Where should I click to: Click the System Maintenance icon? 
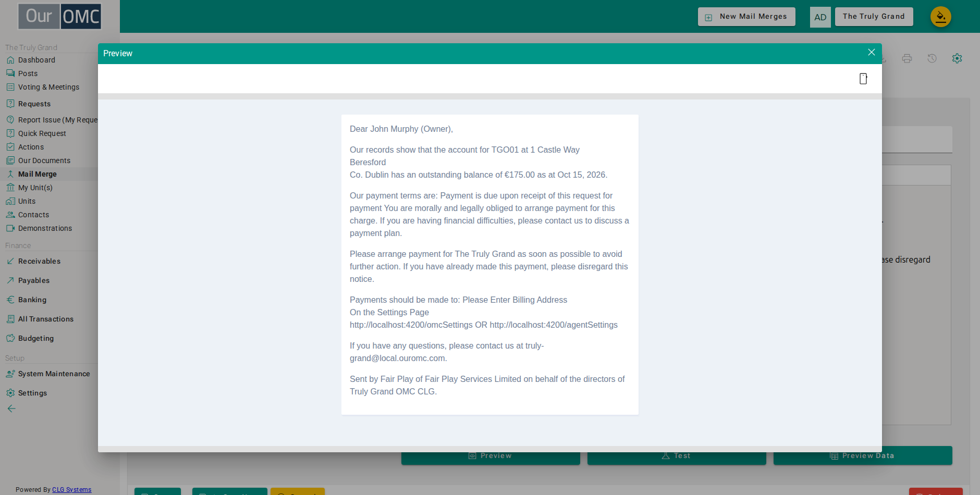[x=10, y=374]
